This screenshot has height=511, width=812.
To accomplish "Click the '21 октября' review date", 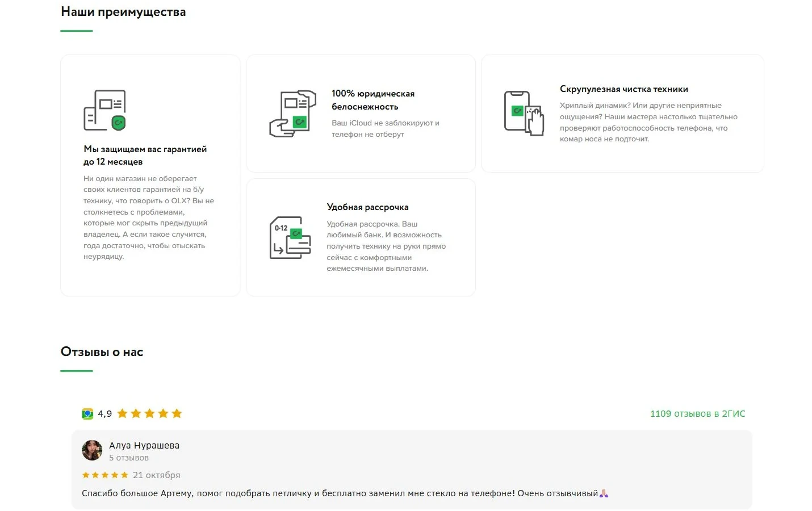I will (157, 475).
